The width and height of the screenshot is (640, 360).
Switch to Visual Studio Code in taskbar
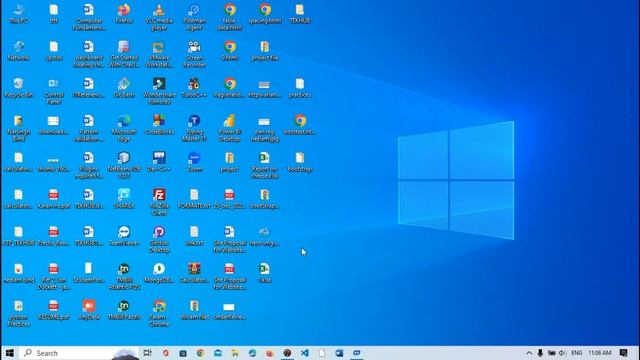click(304, 353)
